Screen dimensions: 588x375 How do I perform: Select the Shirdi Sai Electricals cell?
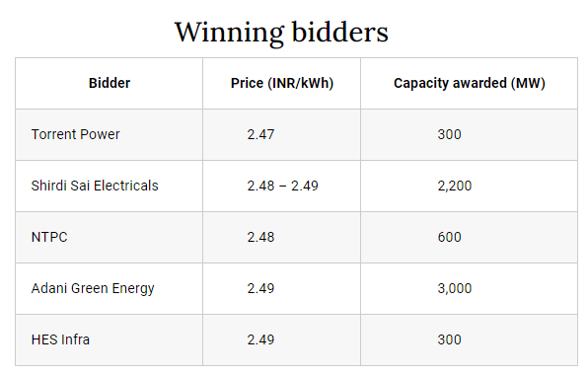point(110,186)
